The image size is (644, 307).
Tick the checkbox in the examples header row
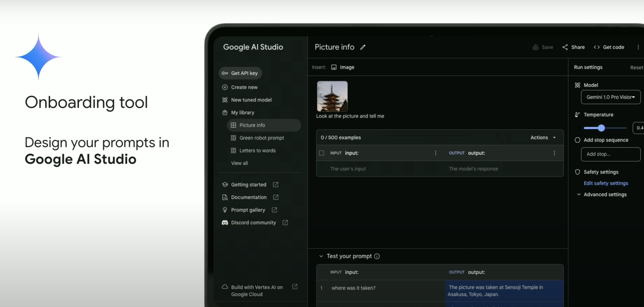(x=322, y=153)
